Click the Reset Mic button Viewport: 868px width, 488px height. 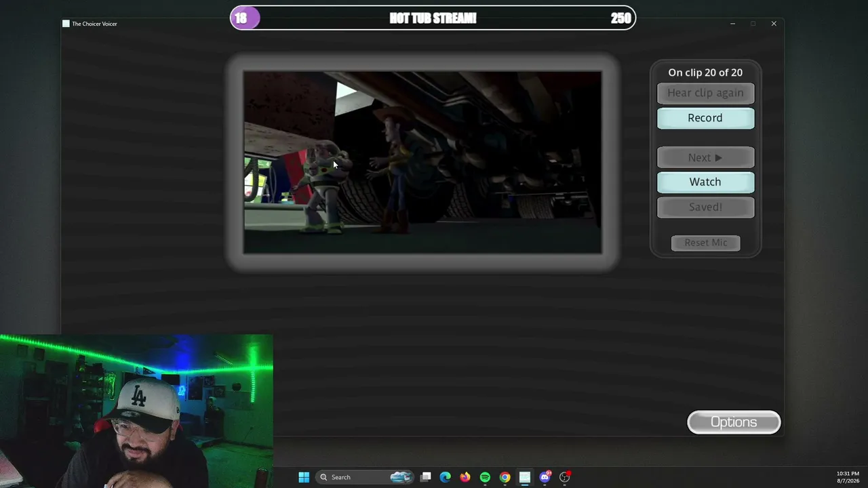705,243
